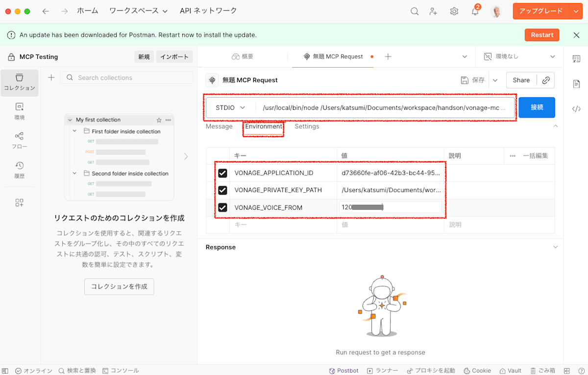Viewport: 588px width, 375px height.
Task: Open the search magnifier in the top bar
Action: [415, 11]
